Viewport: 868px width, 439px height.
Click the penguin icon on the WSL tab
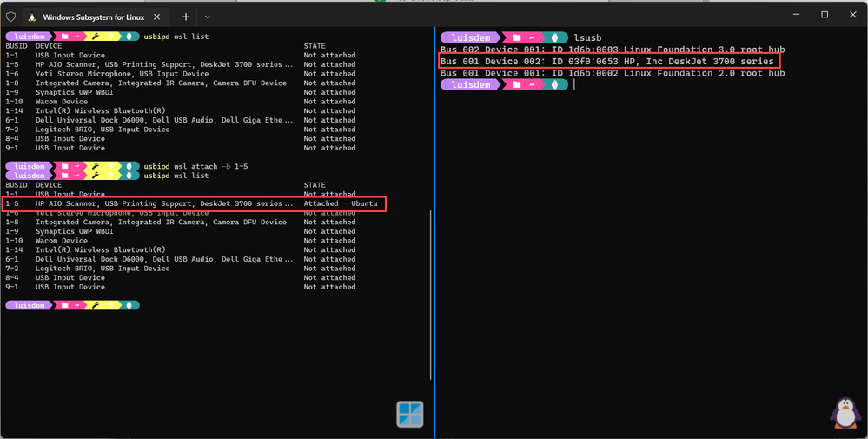tap(32, 17)
